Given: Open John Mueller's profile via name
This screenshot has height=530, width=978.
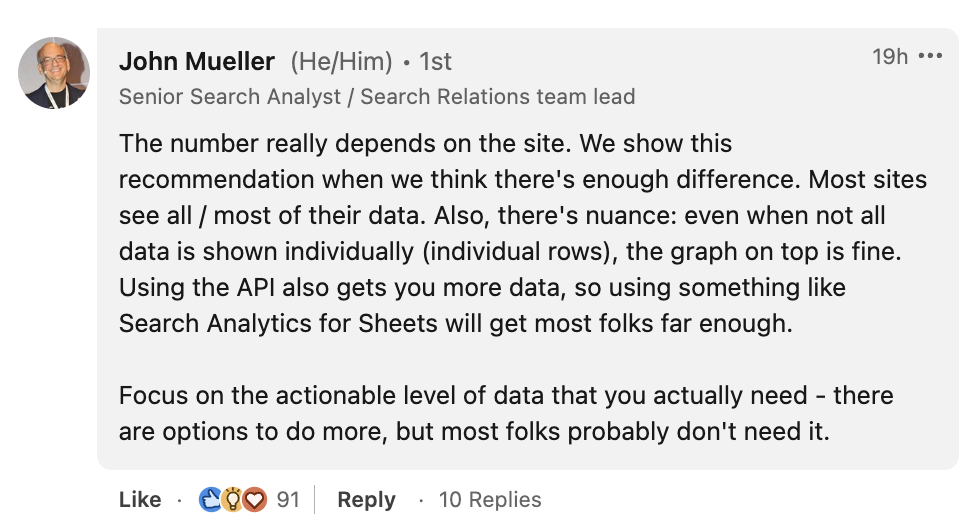Looking at the screenshot, I should click(x=197, y=62).
